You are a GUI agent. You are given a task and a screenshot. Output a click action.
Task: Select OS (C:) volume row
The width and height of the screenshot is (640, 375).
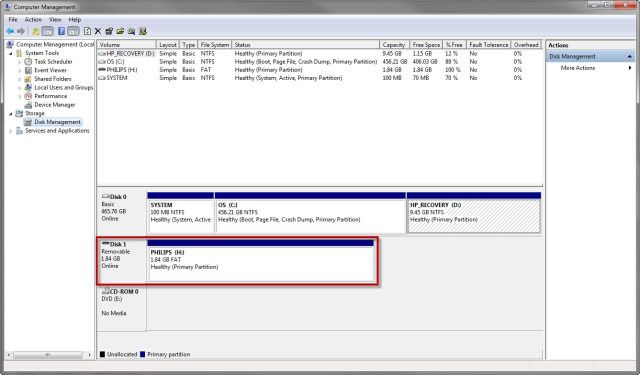(x=320, y=62)
